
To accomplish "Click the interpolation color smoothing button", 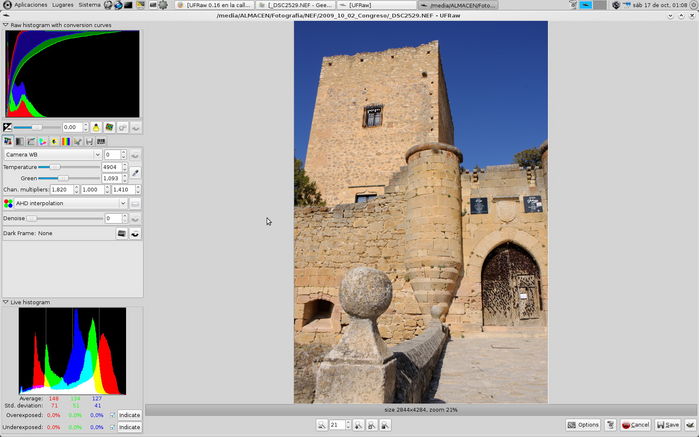I will click(x=135, y=203).
